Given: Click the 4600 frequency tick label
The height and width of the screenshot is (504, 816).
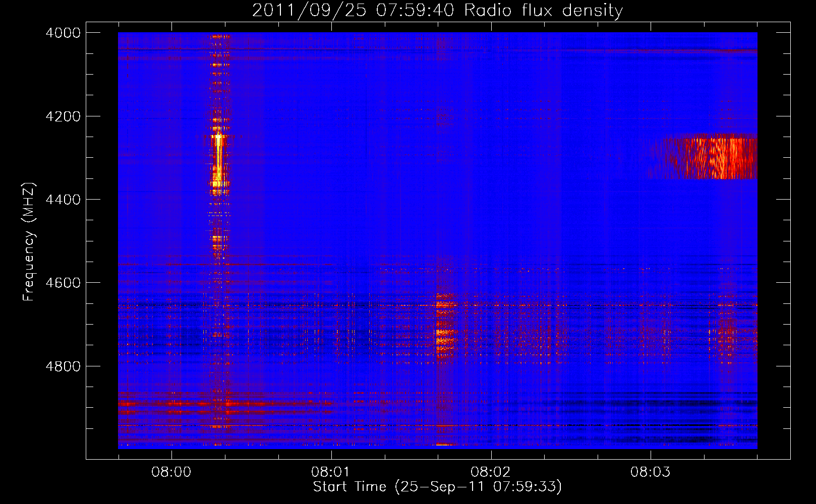Looking at the screenshot, I should (63, 283).
